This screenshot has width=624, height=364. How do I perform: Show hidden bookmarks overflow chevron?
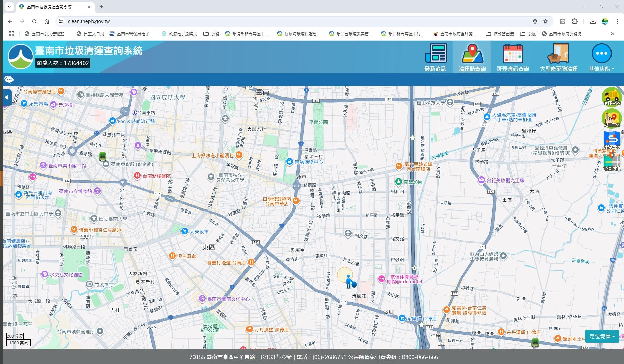point(612,34)
